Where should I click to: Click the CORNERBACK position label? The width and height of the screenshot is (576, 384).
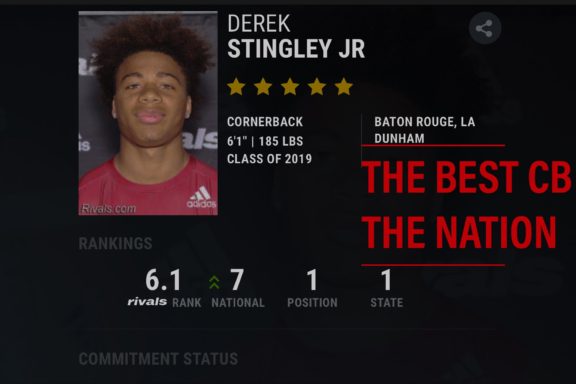(x=265, y=122)
